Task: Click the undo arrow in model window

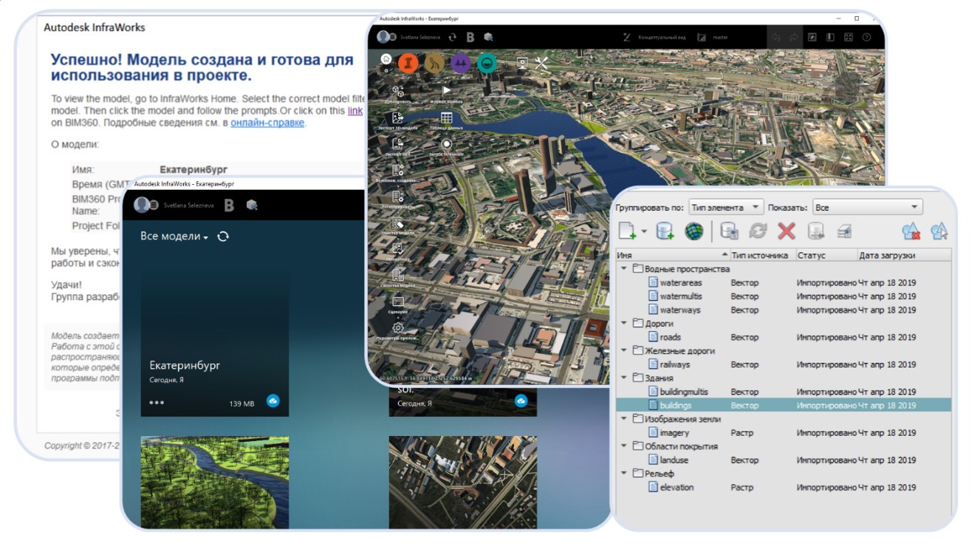Action: [775, 36]
